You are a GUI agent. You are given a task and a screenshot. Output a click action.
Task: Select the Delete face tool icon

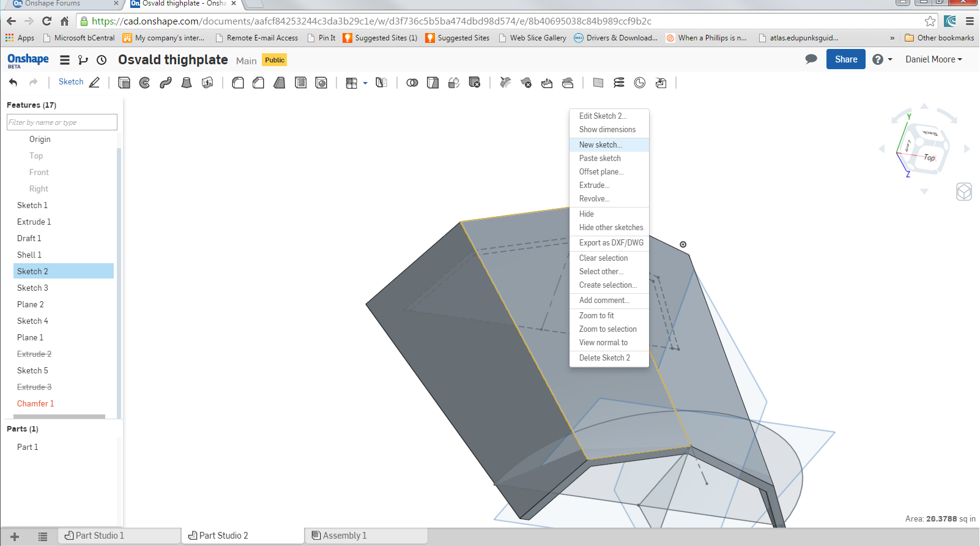526,83
